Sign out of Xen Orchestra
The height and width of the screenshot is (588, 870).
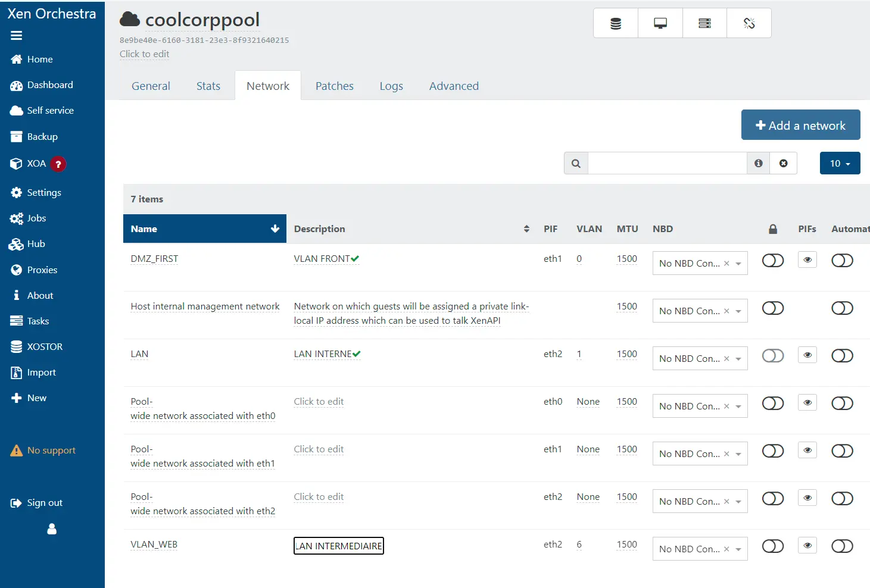tap(37, 503)
